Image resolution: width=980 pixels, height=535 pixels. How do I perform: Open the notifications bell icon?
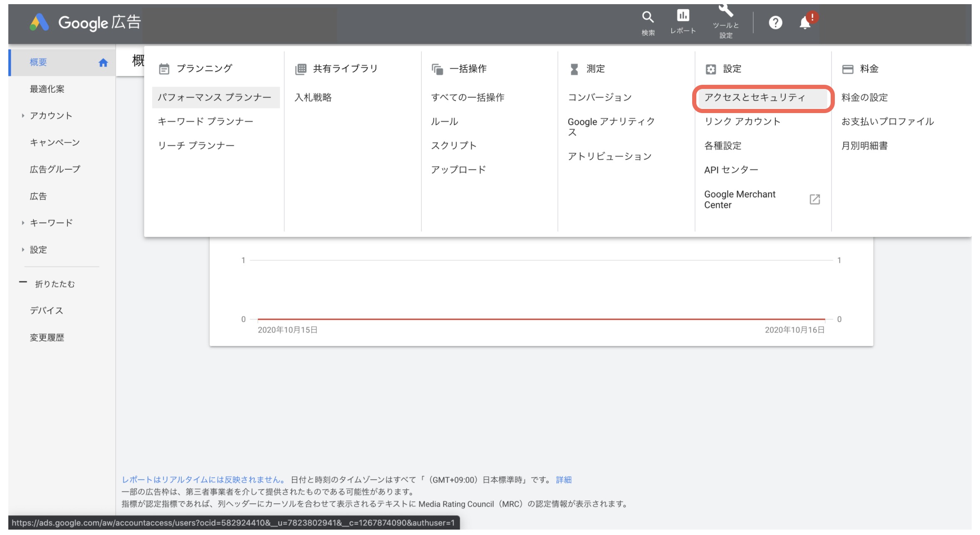805,22
